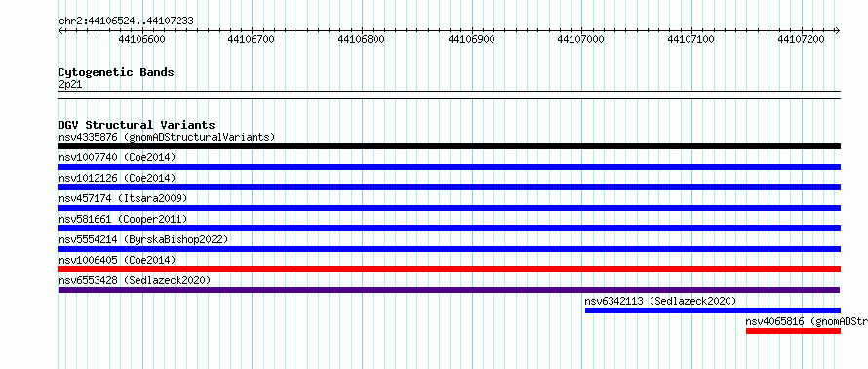The image size is (868, 369).
Task: Open nsv1006405 (Coe2014) label
Action: (117, 260)
